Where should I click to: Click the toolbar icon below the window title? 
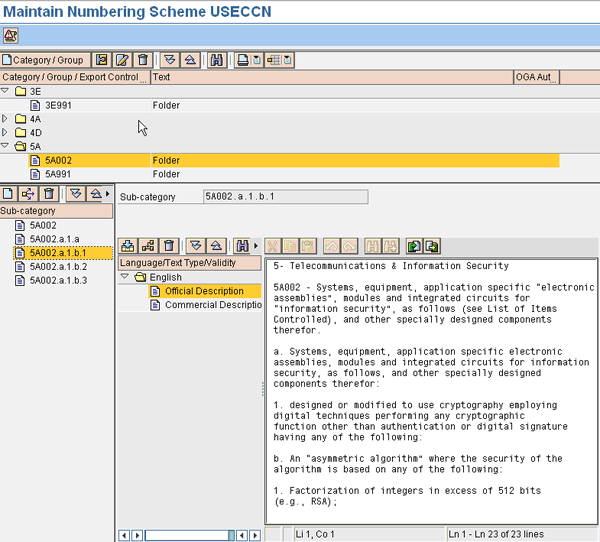[x=11, y=36]
